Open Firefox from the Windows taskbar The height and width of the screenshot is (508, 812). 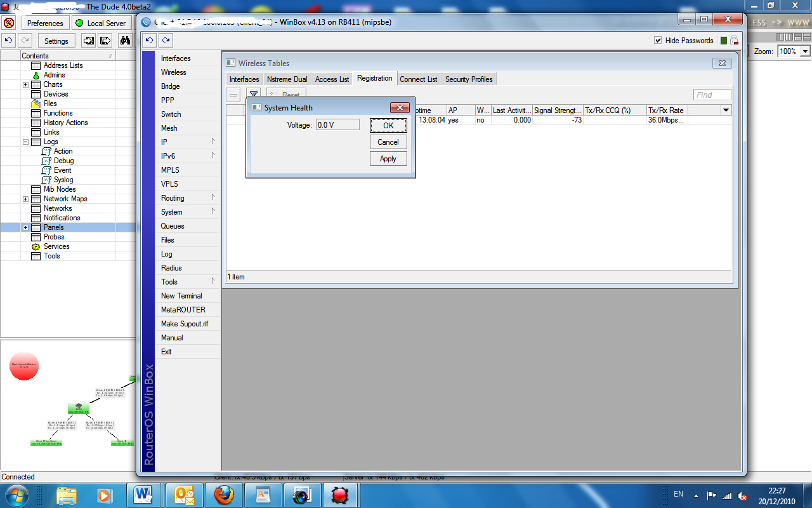(223, 495)
